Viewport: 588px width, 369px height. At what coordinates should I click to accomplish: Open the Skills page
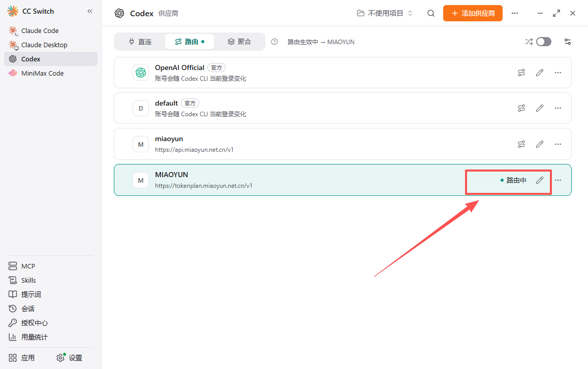22,280
